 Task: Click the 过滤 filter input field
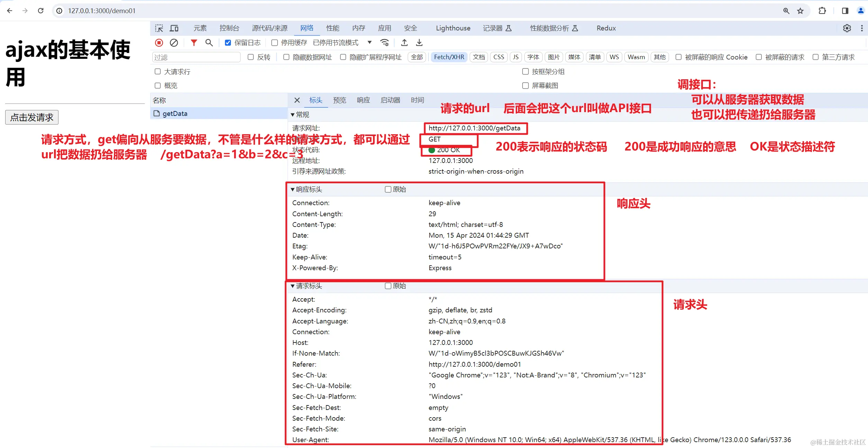pos(196,57)
